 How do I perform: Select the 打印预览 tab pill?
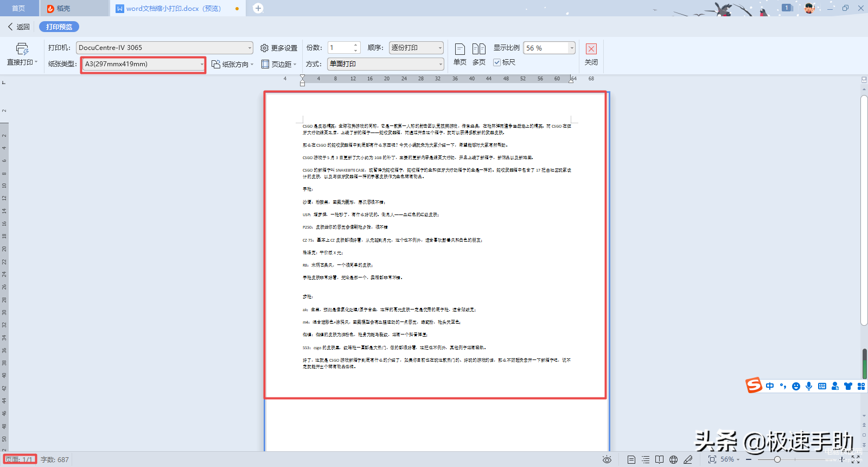(59, 27)
